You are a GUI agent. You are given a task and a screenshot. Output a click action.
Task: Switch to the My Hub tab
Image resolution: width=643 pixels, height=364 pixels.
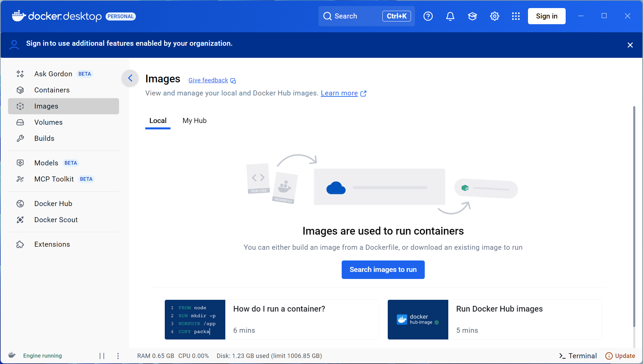[x=194, y=121]
